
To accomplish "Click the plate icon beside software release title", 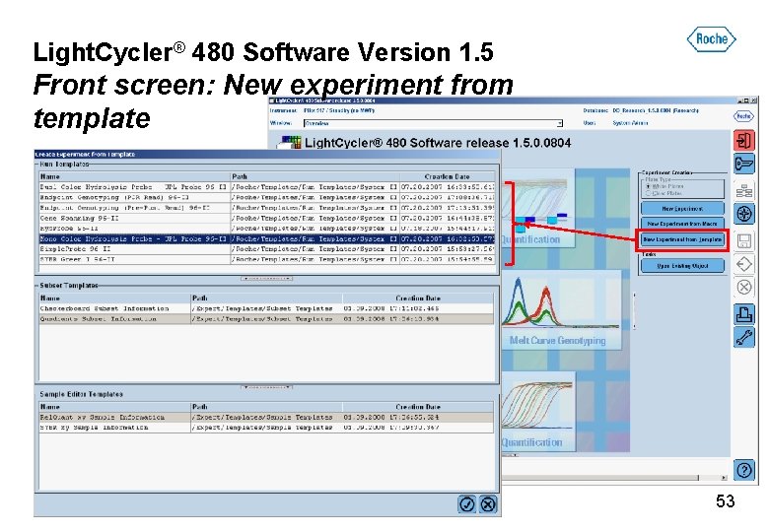I will point(289,143).
